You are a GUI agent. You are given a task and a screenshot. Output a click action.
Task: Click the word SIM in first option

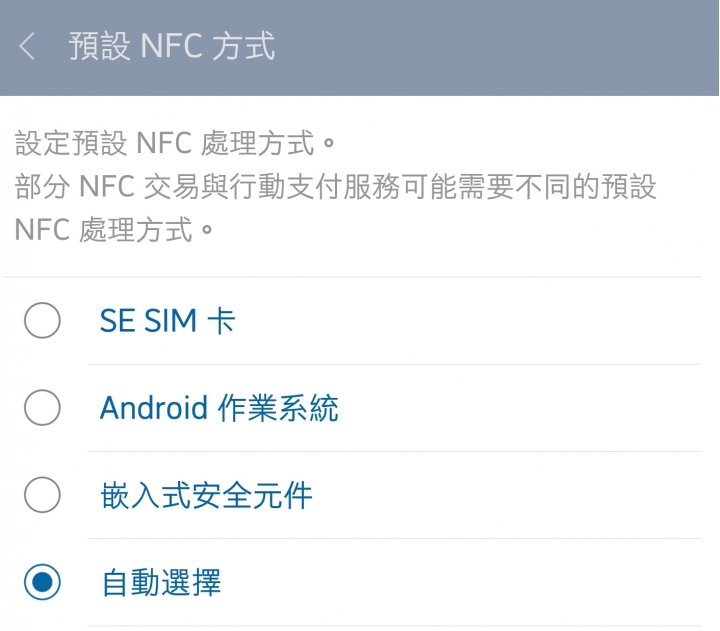tap(170, 321)
